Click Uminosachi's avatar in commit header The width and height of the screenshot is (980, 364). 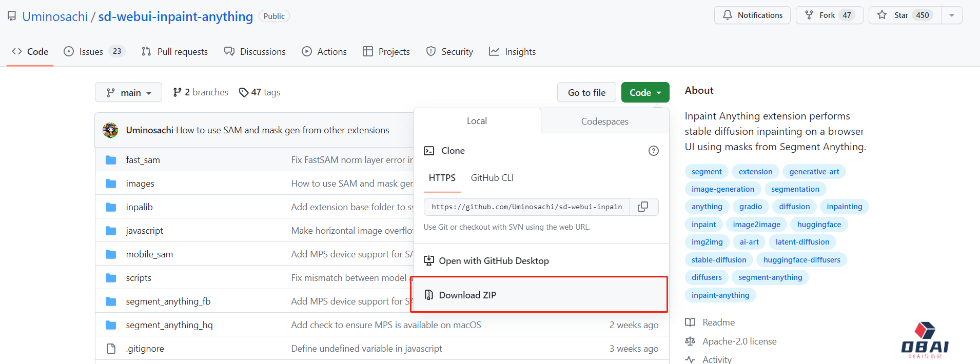110,130
